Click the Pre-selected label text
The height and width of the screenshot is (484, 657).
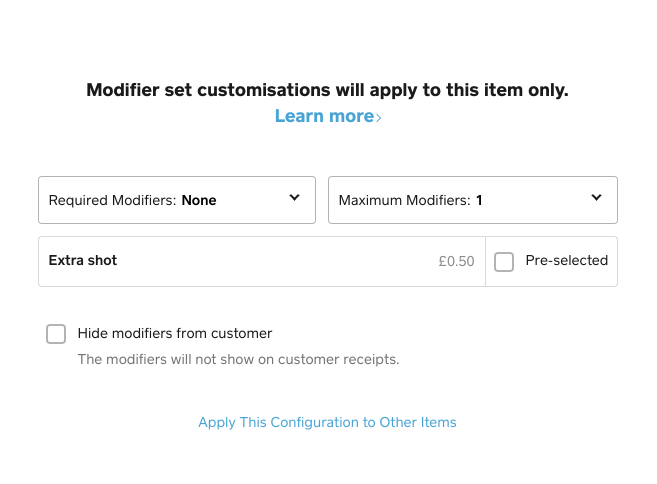[x=566, y=261]
